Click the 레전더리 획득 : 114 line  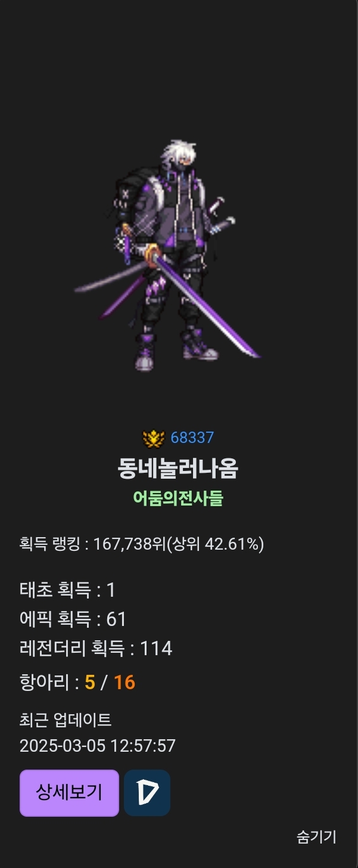96,649
